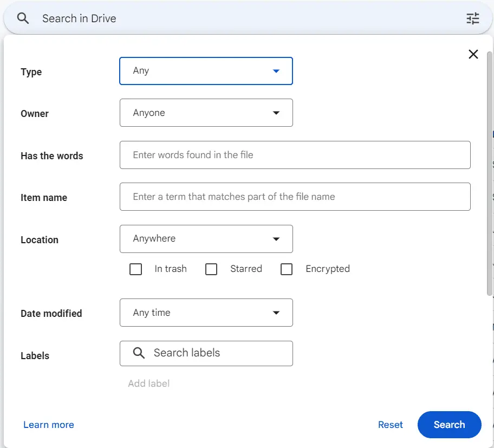Close the advanced search panel
This screenshot has width=494, height=448.
[473, 54]
